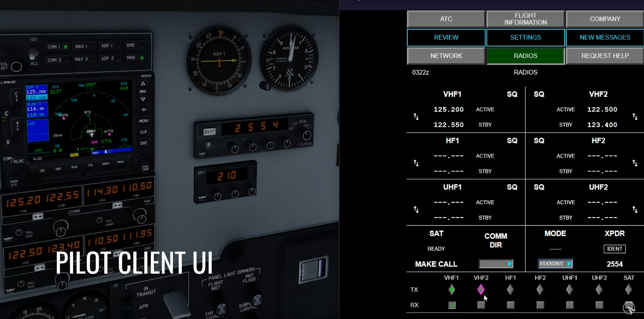Open NEW MESSAGES tab

(x=605, y=38)
